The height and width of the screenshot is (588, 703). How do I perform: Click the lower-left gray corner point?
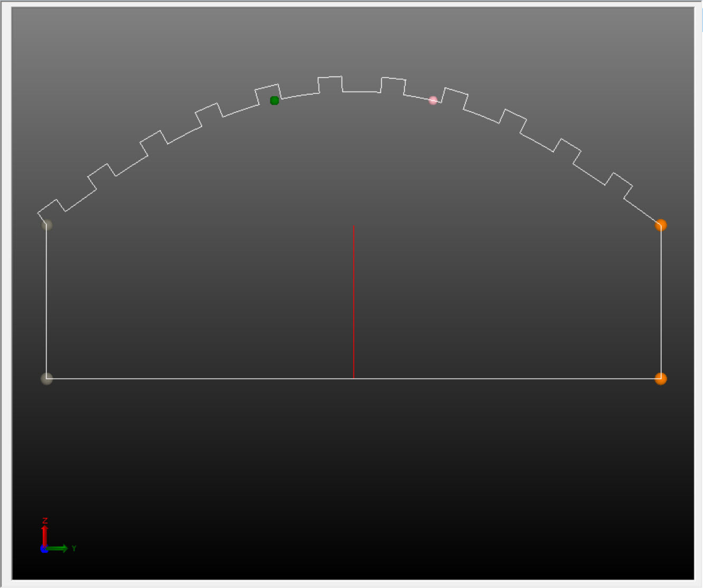pyautogui.click(x=46, y=379)
